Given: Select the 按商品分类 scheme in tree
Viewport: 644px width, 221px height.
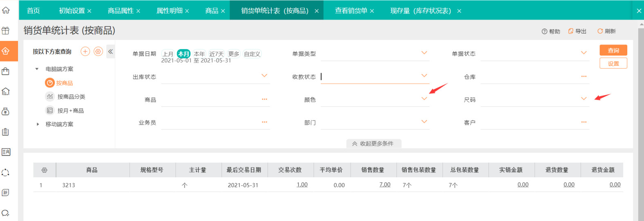Looking at the screenshot, I should [71, 97].
